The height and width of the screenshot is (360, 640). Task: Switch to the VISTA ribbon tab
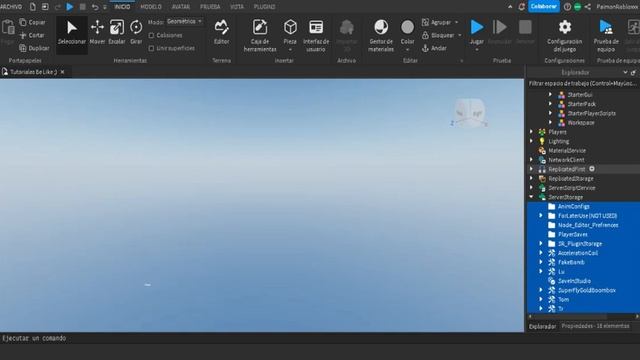click(x=237, y=7)
